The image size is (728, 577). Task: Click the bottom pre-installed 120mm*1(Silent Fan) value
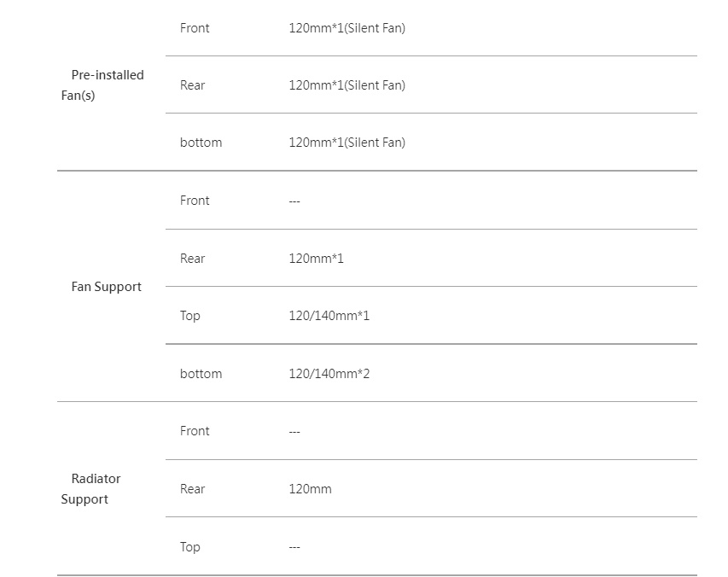click(x=347, y=143)
